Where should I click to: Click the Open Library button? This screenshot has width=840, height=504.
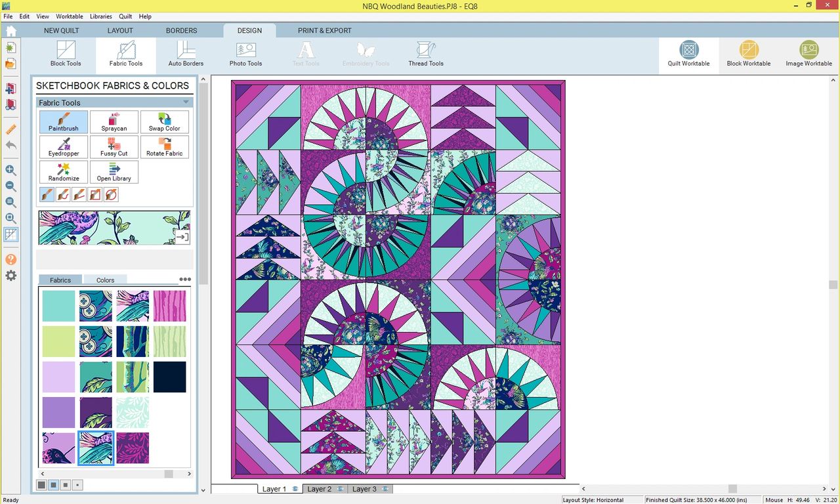pos(114,172)
